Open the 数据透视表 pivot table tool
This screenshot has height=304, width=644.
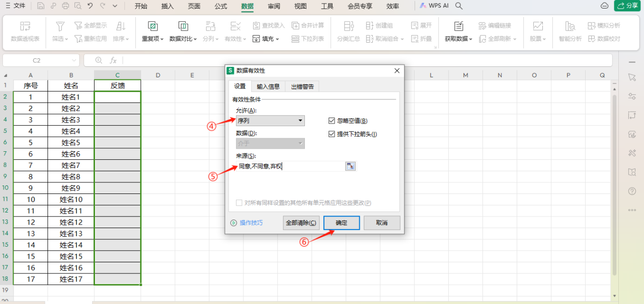pos(25,32)
